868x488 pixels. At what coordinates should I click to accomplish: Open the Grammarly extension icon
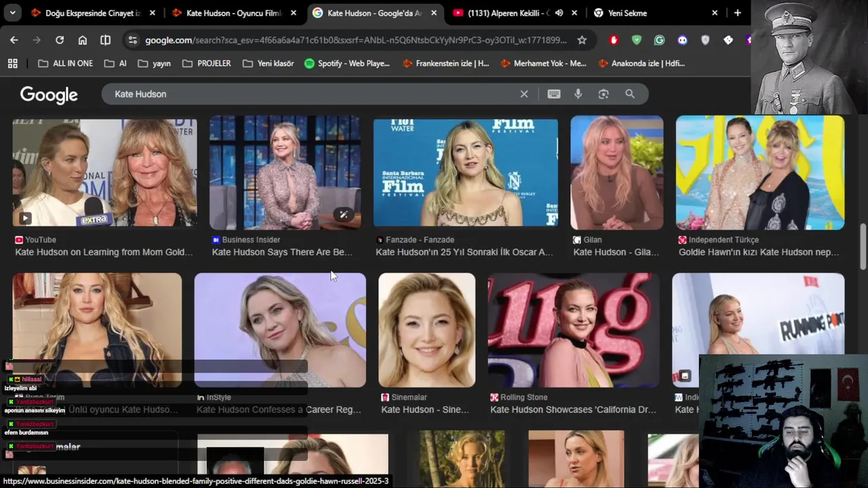point(659,40)
